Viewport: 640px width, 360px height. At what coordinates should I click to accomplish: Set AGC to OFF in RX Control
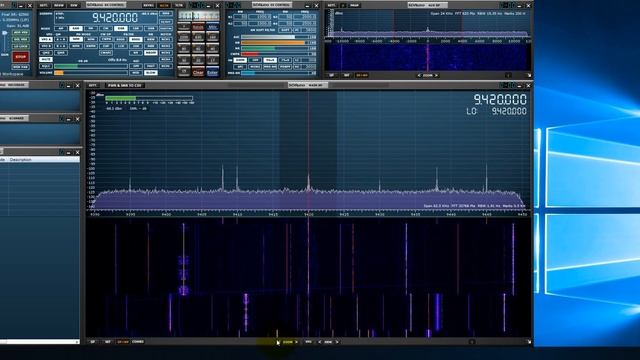136,66
